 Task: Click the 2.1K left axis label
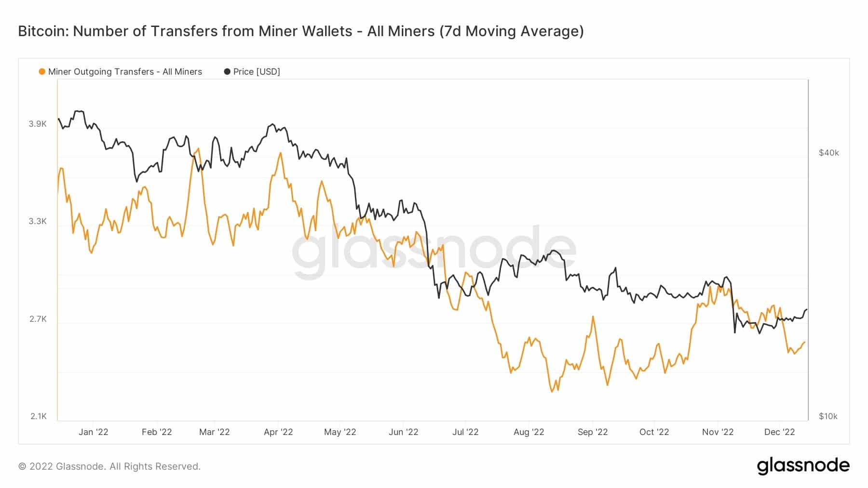pyautogui.click(x=38, y=416)
